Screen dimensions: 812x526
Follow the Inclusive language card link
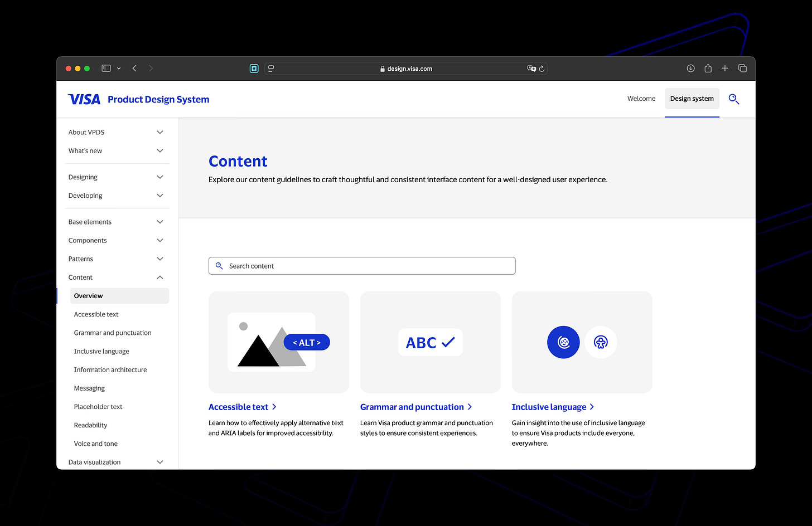pos(553,407)
